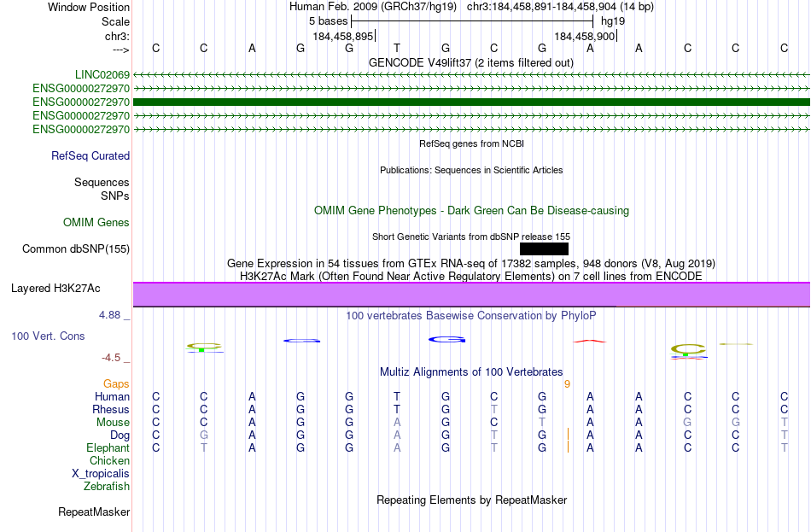Viewport: 811px width, 532px height.
Task: Open the RefSeq genes from NCBI title
Action: pyautogui.click(x=471, y=143)
